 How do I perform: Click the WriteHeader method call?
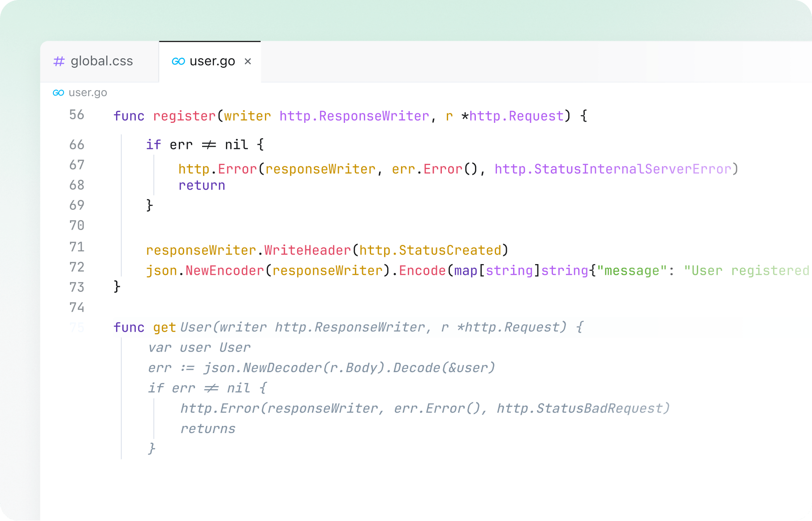click(307, 250)
